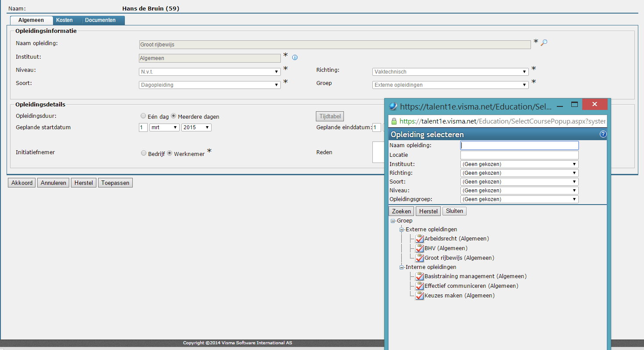Click the Akkoord button
Image resolution: width=644 pixels, height=350 pixels.
click(x=22, y=183)
